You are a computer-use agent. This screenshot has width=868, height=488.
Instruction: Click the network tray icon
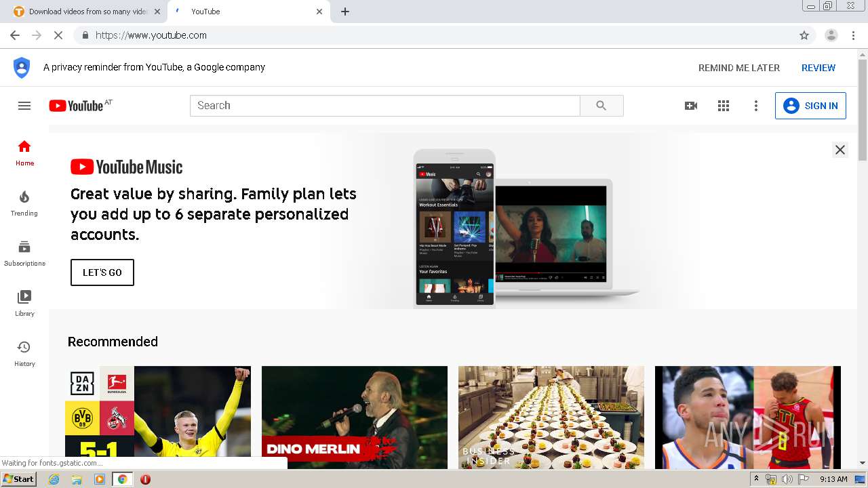(x=771, y=479)
